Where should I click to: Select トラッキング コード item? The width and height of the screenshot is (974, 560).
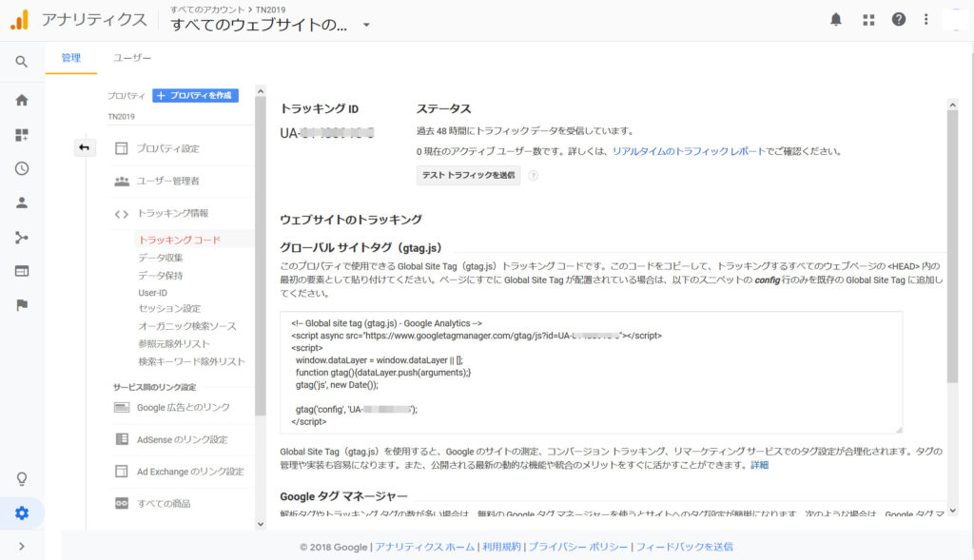coord(180,240)
